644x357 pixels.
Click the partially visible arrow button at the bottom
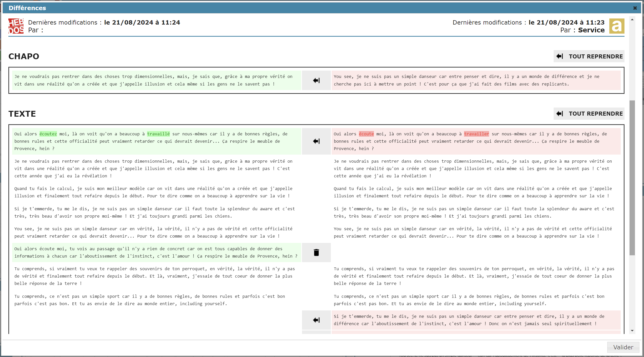316,332
